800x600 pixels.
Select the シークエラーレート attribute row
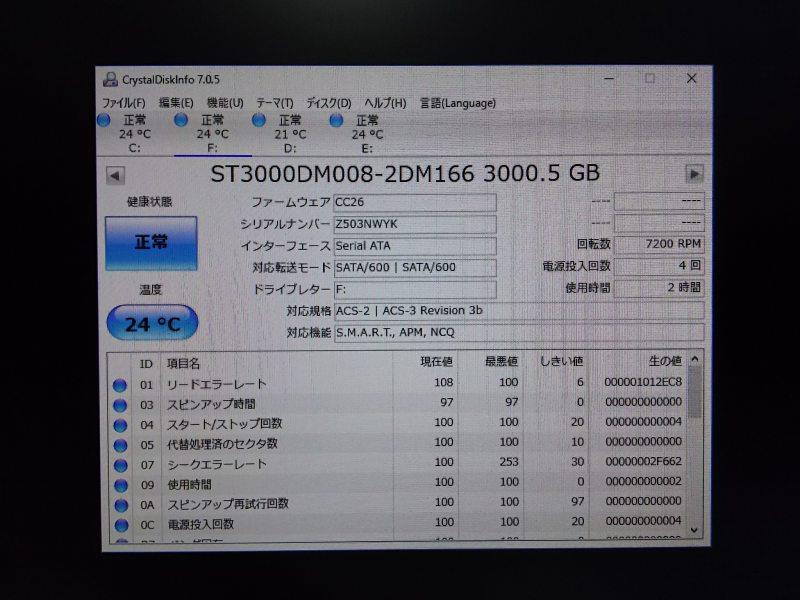click(x=398, y=463)
